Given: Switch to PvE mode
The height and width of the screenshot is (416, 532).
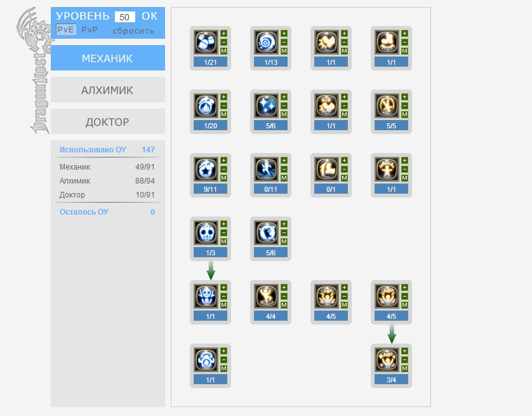Looking at the screenshot, I should [x=66, y=29].
